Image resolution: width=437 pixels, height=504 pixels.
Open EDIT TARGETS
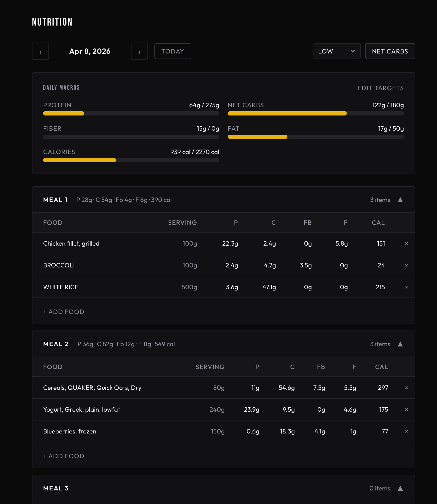(x=381, y=88)
